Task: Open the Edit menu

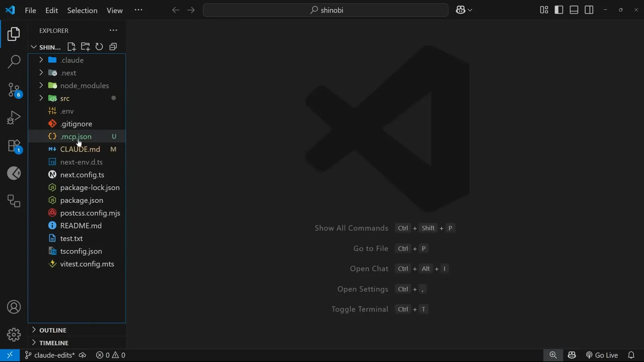Action: (x=52, y=10)
